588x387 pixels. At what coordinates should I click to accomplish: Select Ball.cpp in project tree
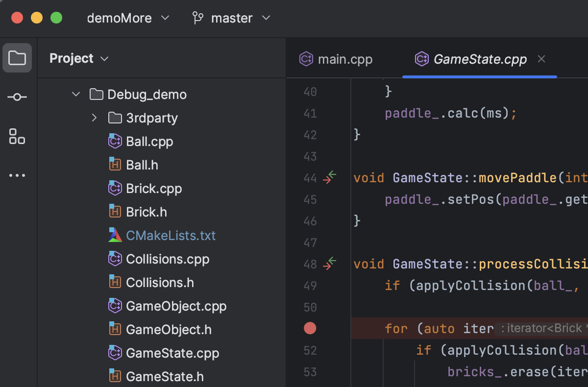tap(149, 142)
